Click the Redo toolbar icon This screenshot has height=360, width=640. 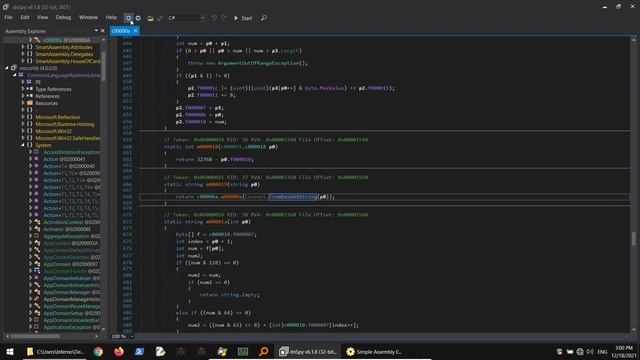[224, 18]
